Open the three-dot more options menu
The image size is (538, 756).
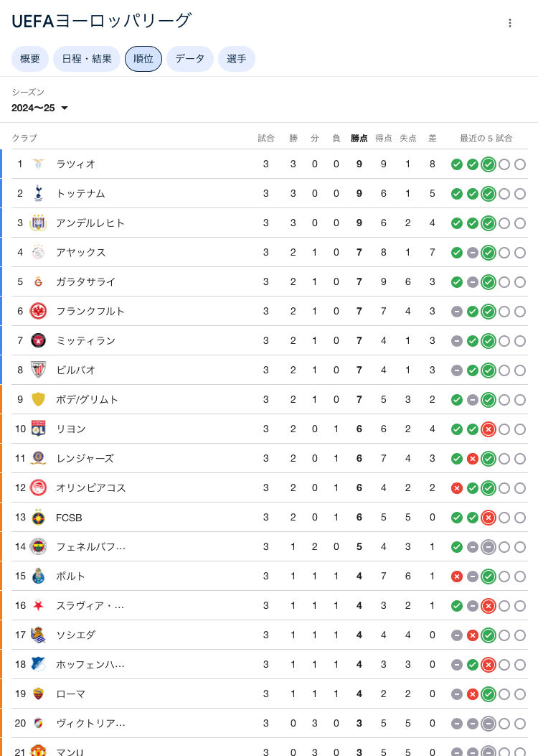click(509, 23)
